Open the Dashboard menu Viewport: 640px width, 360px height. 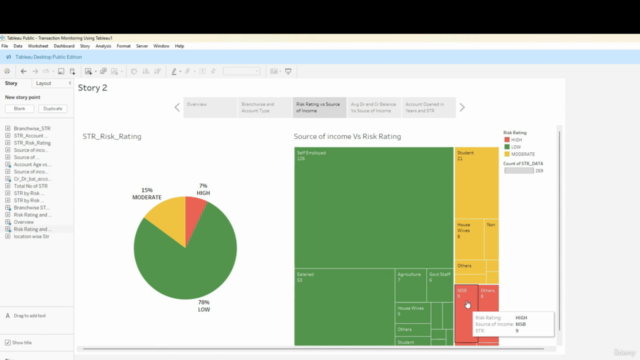(64, 46)
